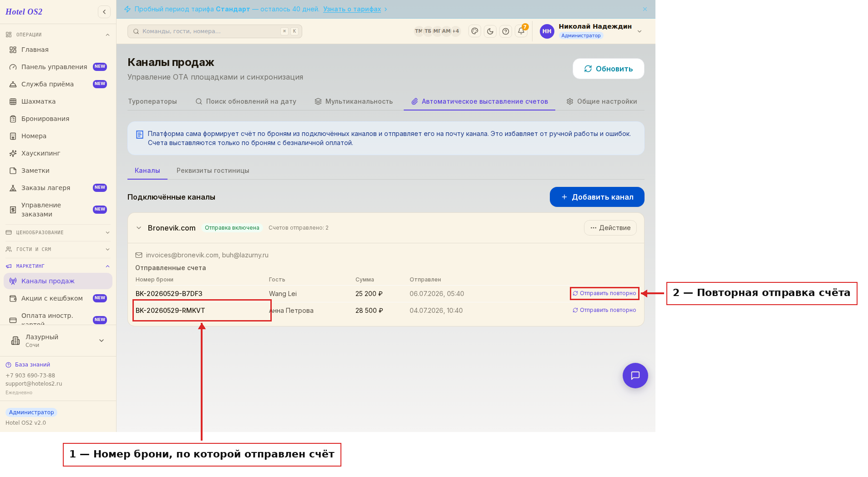Click the +4 team avatars indicator
Screen dimensions: 868x477
[456, 31]
